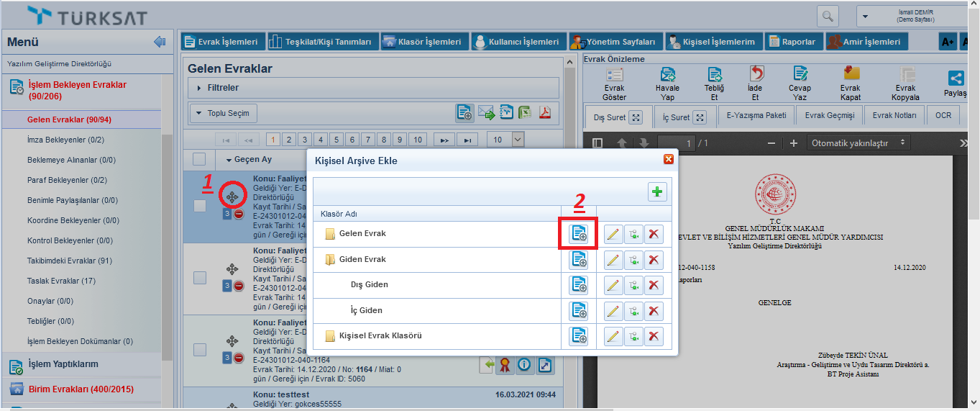Click the PDF export icon
Viewport: 980px width, 411px height.
point(545,113)
